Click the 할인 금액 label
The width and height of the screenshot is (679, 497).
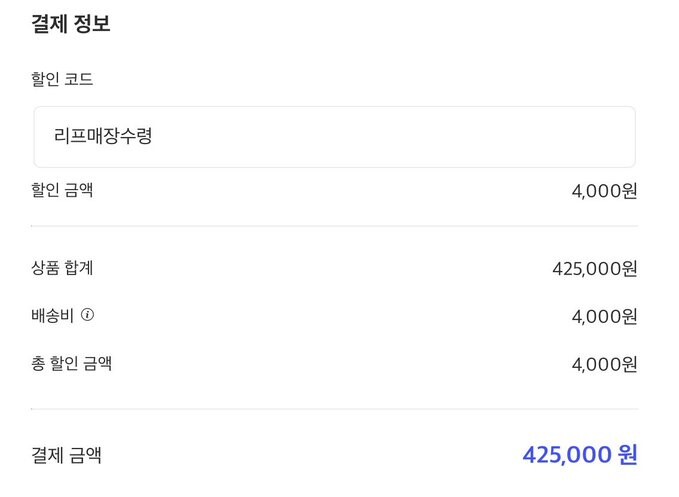pyautogui.click(x=62, y=189)
